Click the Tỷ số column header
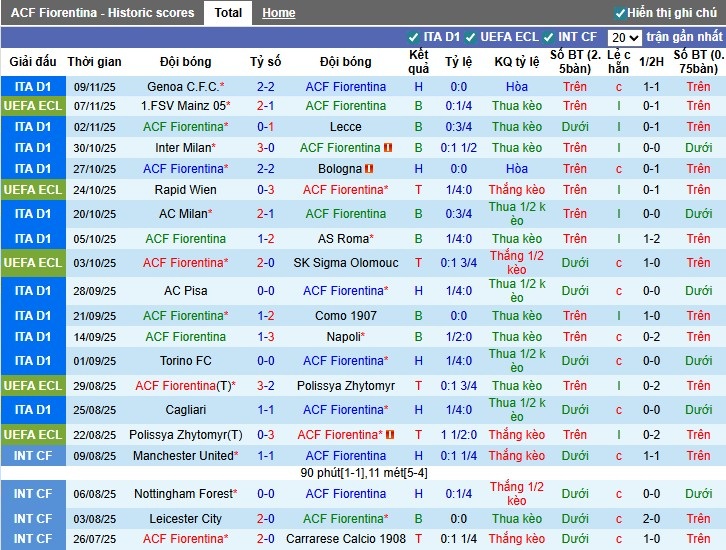The width and height of the screenshot is (726, 550). (x=265, y=62)
